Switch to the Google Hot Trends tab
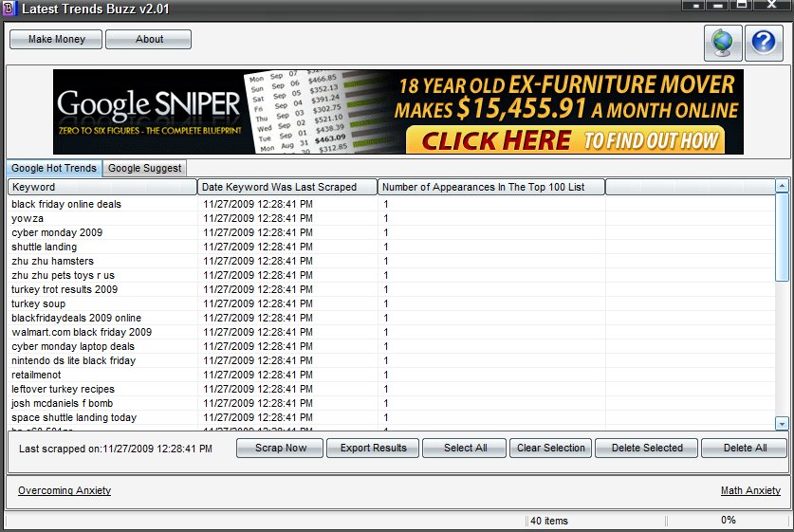 (x=54, y=168)
